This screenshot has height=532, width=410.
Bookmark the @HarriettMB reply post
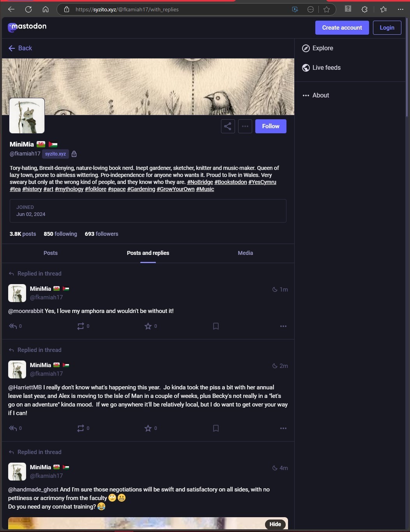click(216, 428)
